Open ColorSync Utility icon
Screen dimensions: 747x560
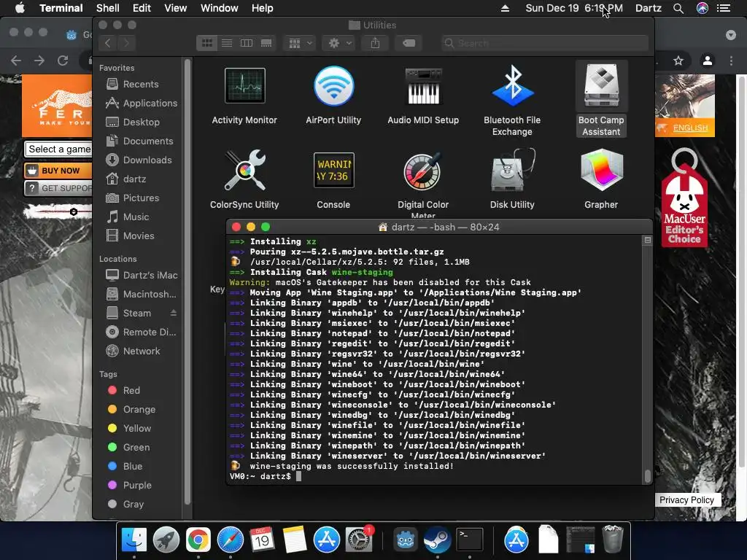pyautogui.click(x=245, y=171)
